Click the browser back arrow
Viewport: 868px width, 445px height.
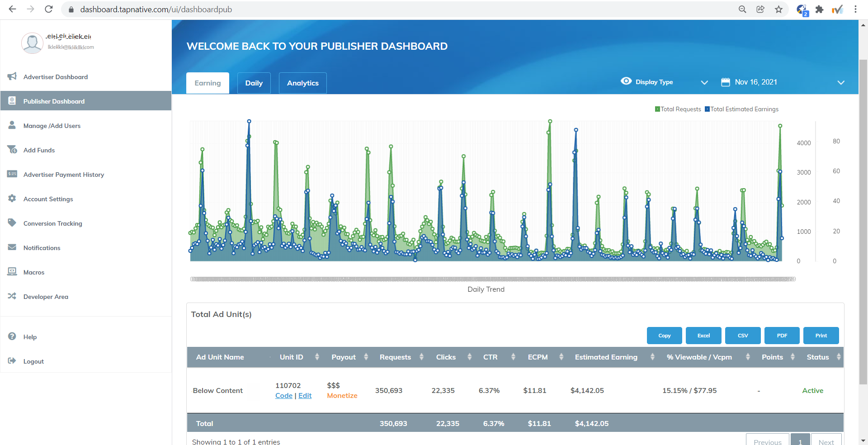12,9
